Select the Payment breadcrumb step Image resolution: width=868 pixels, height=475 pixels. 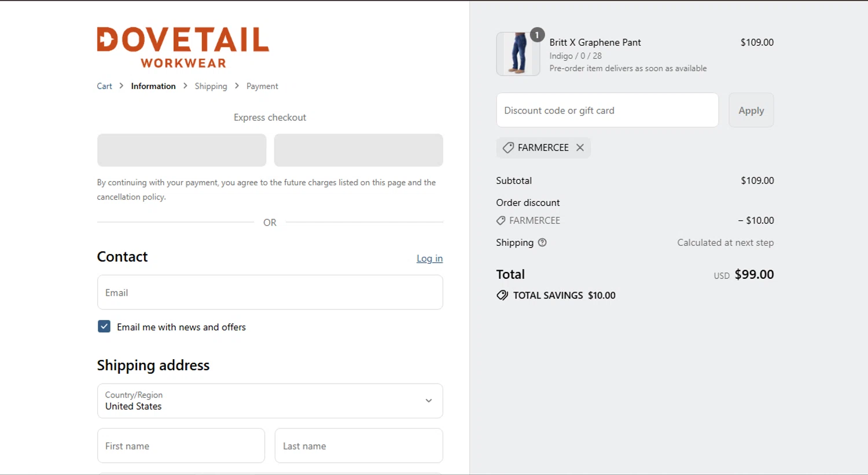(262, 86)
